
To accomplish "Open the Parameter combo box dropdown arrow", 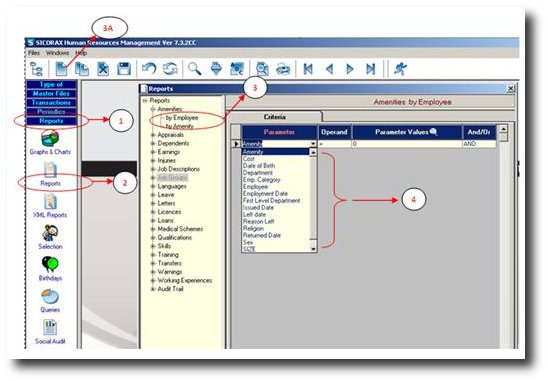I will click(x=313, y=144).
